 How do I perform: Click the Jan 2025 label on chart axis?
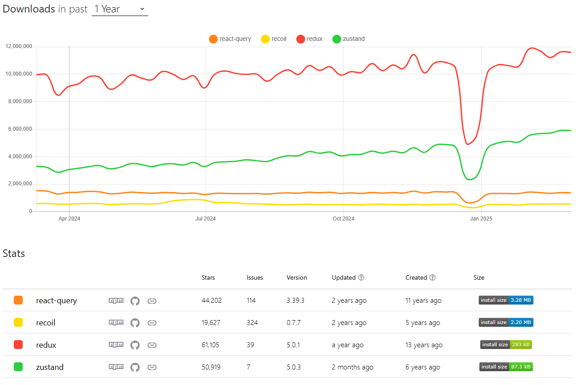tap(481, 219)
